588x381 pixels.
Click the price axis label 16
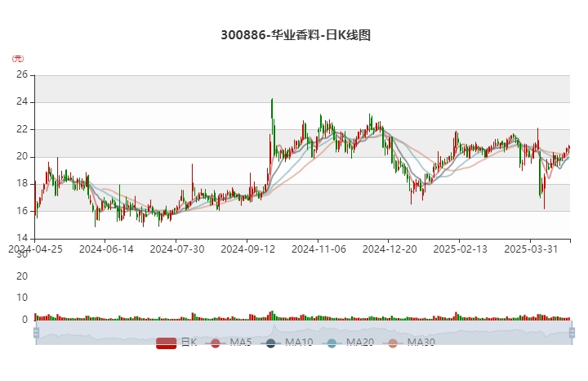(x=22, y=211)
